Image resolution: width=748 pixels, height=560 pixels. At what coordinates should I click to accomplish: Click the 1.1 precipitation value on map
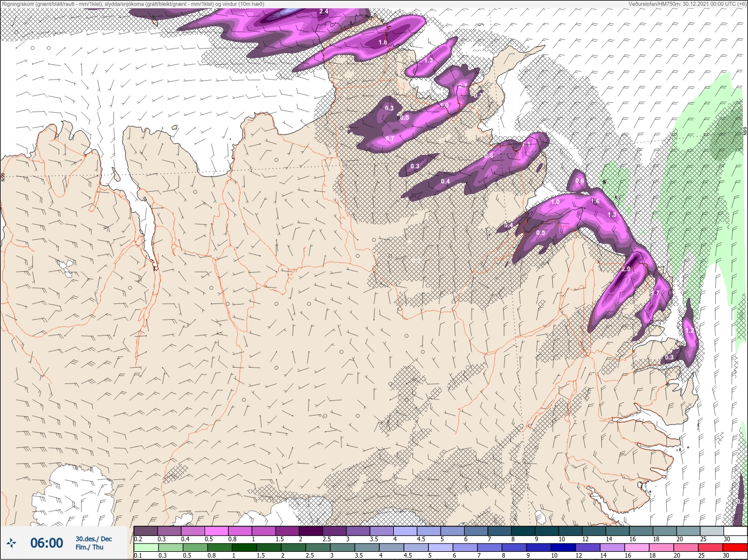(x=527, y=144)
